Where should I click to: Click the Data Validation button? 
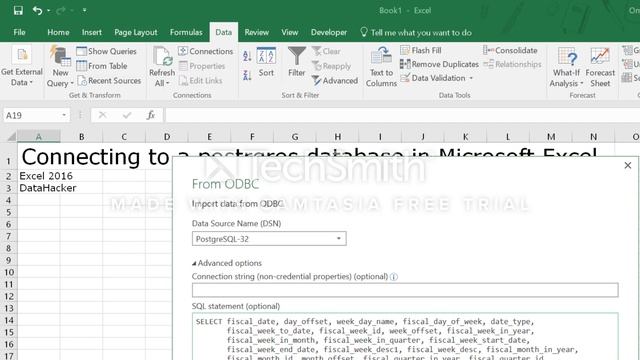pyautogui.click(x=433, y=78)
